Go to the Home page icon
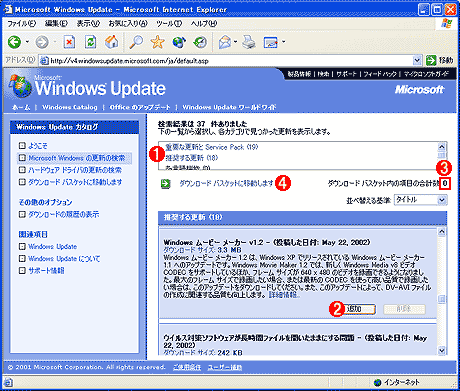 tap(112, 42)
